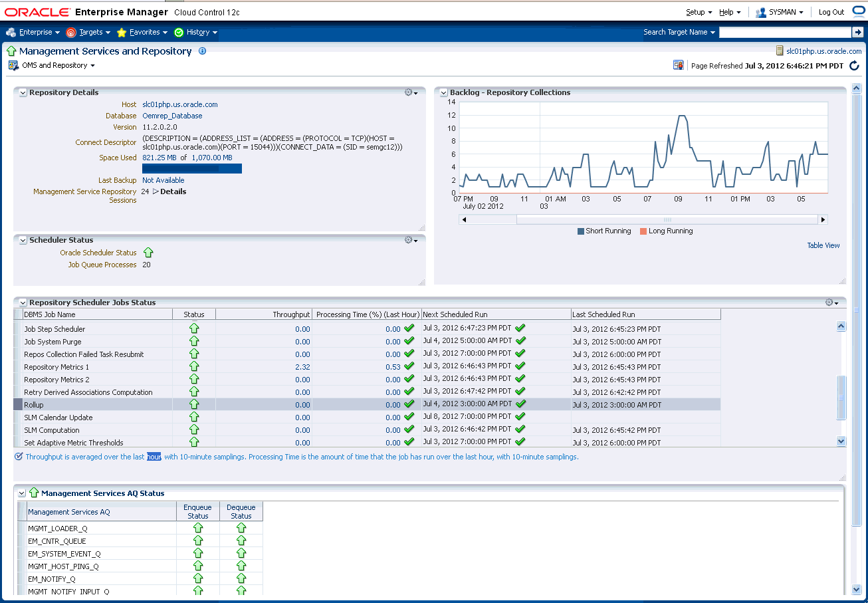Image resolution: width=868 pixels, height=603 pixels.
Task: Select the Set Adaptive Metric Thresholds job
Action: (x=73, y=443)
